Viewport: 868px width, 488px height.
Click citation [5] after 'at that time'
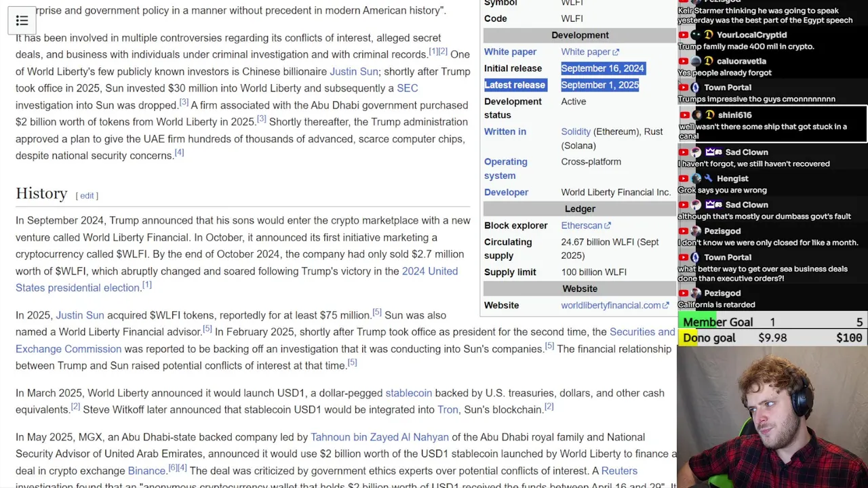click(x=352, y=363)
